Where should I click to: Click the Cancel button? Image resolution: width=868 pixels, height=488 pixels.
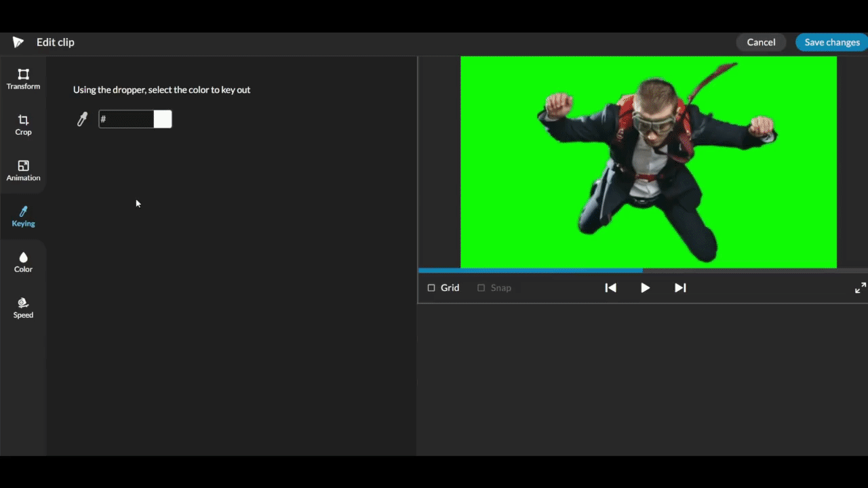coord(761,42)
